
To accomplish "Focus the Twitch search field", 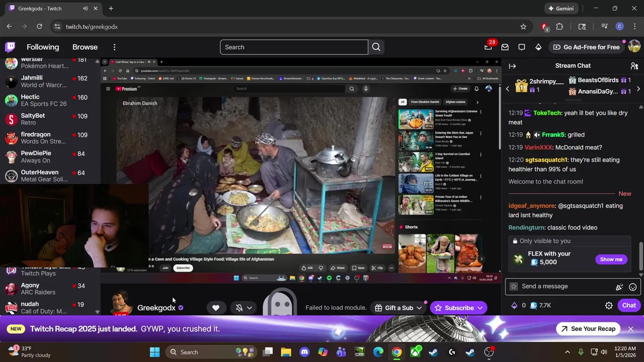I will point(294,47).
